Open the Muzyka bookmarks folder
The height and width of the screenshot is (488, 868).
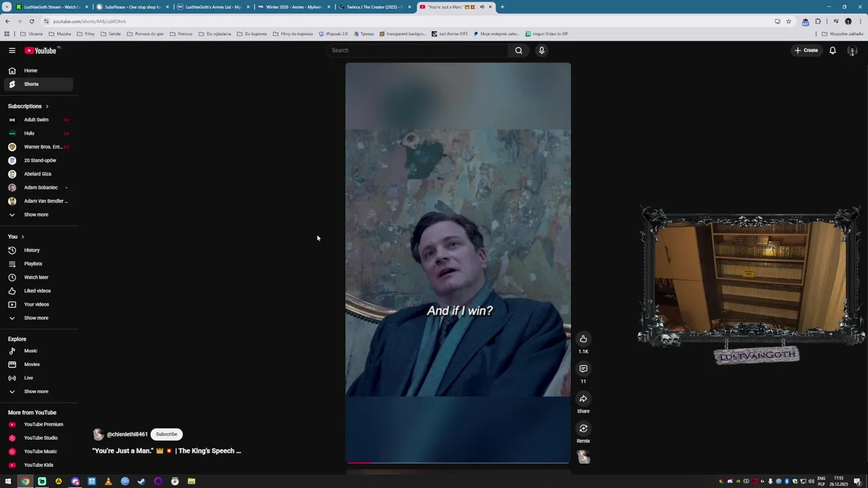click(60, 34)
